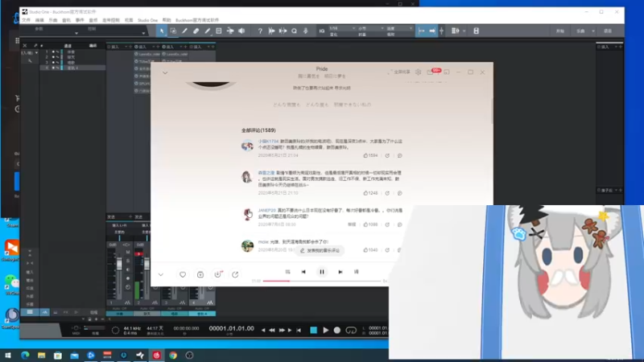Click the 项目 button at top right
The width and height of the screenshot is (644, 362).
point(608,31)
